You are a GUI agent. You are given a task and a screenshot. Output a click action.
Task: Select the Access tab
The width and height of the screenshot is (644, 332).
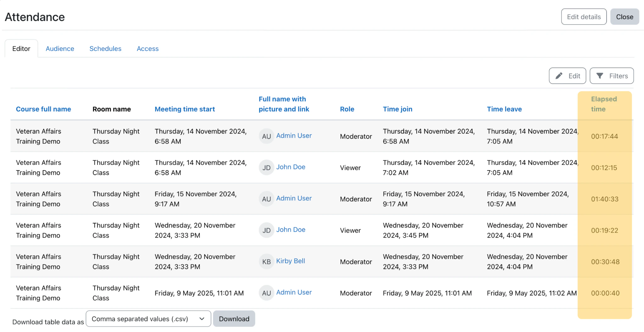[147, 48]
